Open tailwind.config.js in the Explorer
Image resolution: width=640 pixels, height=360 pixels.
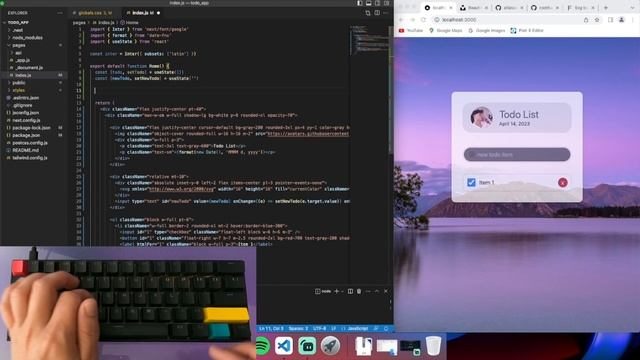pyautogui.click(x=29, y=158)
